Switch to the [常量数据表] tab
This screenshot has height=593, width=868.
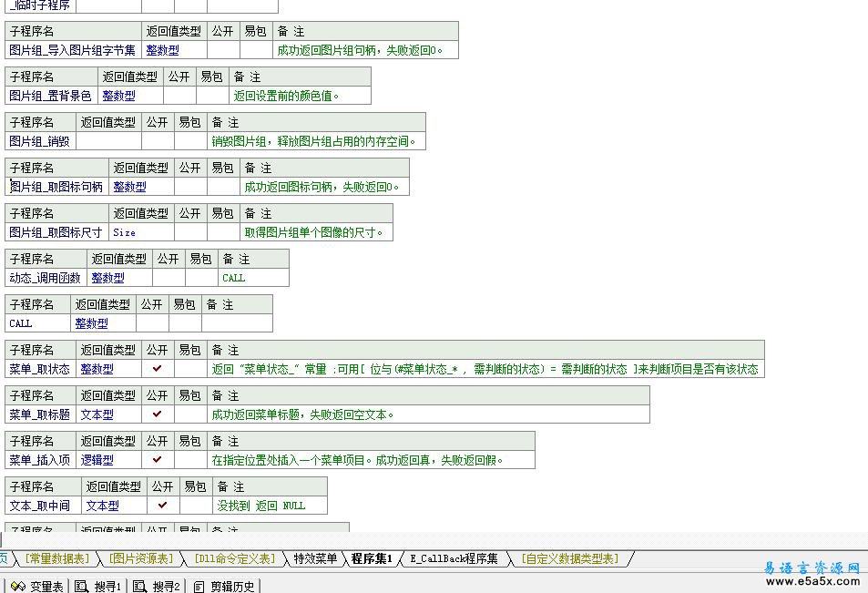point(56,558)
